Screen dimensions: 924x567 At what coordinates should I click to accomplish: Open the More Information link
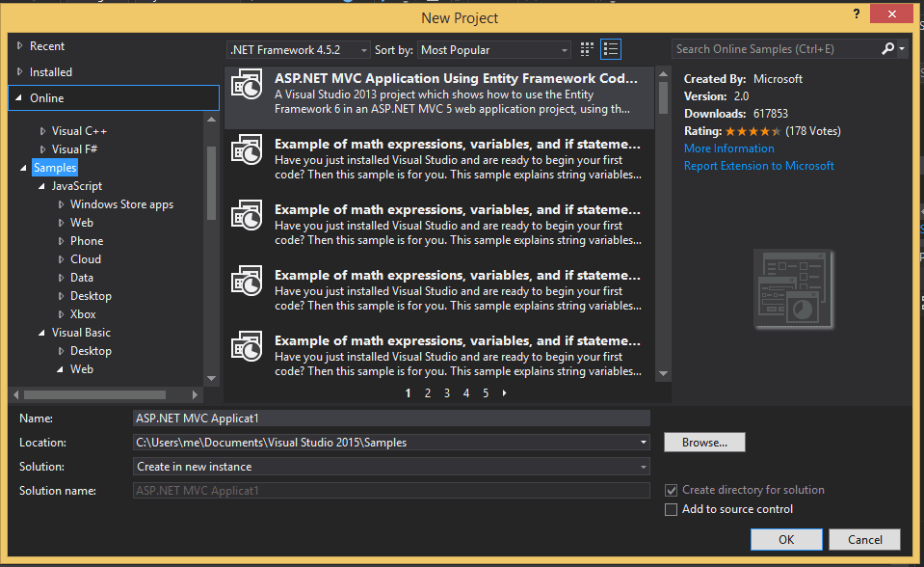[728, 148]
